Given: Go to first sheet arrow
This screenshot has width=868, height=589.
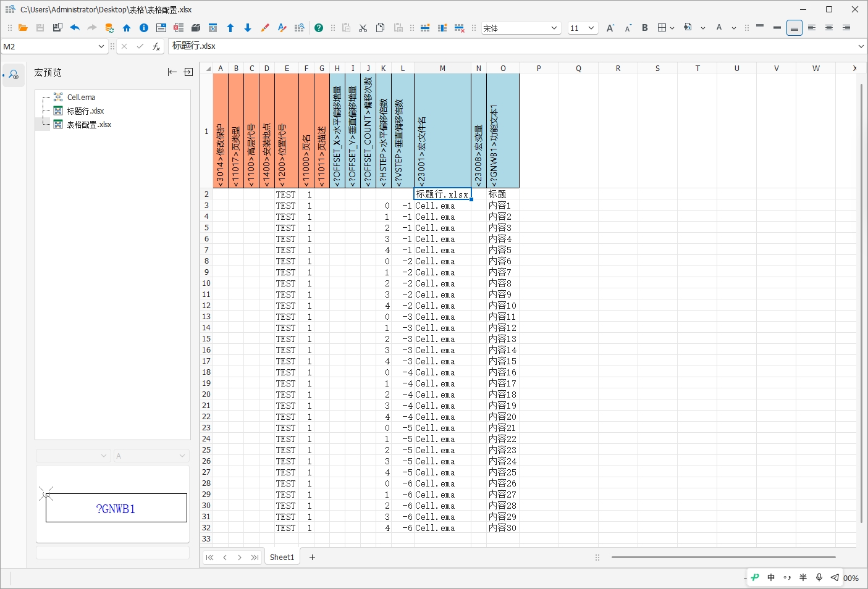Looking at the screenshot, I should [x=209, y=558].
